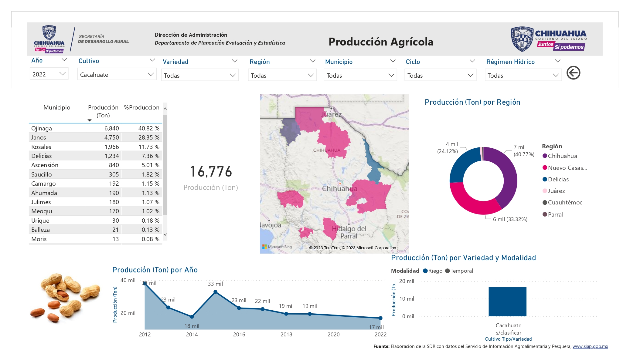Click the Julimes row in table
The image size is (630, 364).
95,202
